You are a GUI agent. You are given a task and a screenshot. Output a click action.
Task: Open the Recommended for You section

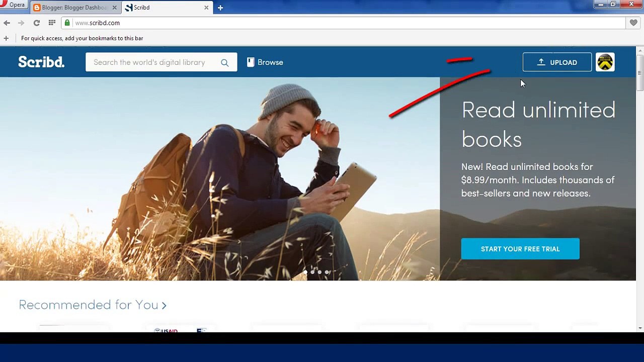[93, 305]
